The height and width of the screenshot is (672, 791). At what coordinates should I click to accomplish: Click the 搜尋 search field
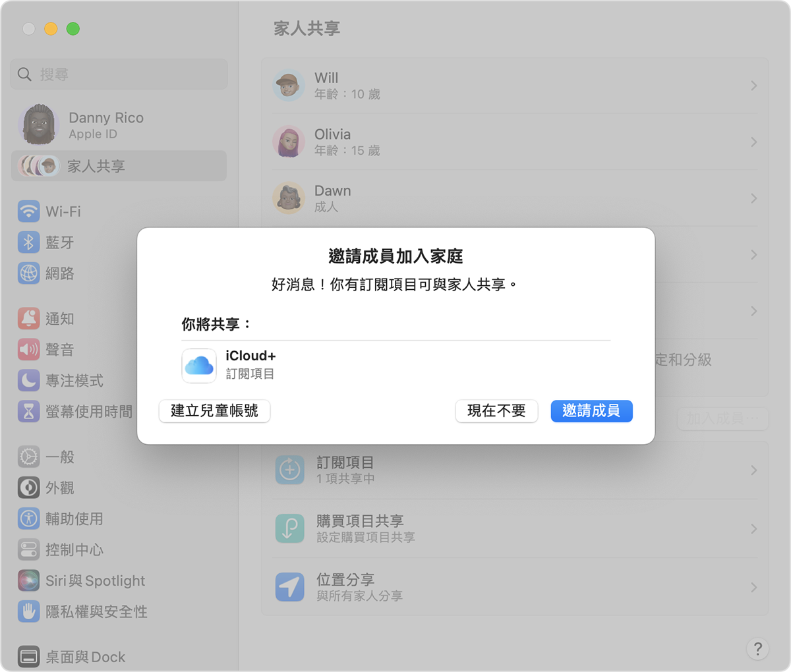click(x=119, y=74)
